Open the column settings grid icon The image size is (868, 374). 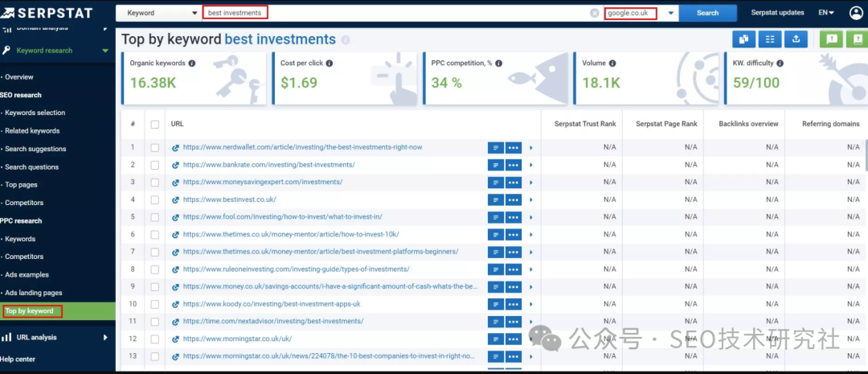(770, 39)
